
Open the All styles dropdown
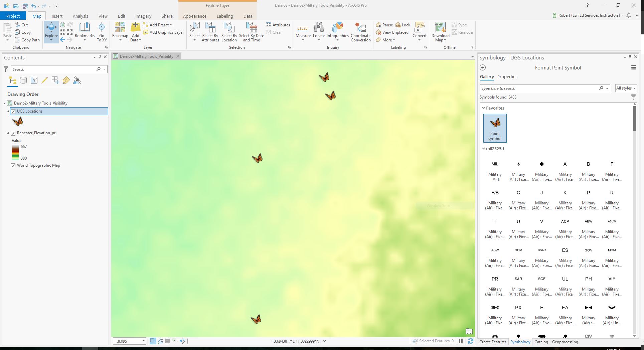(x=625, y=88)
